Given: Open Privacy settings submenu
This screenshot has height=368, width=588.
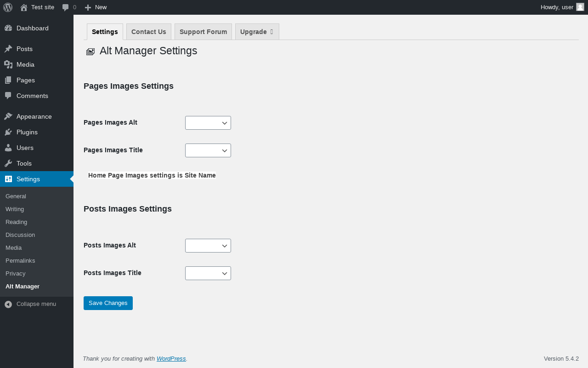Looking at the screenshot, I should click(x=37, y=274).
